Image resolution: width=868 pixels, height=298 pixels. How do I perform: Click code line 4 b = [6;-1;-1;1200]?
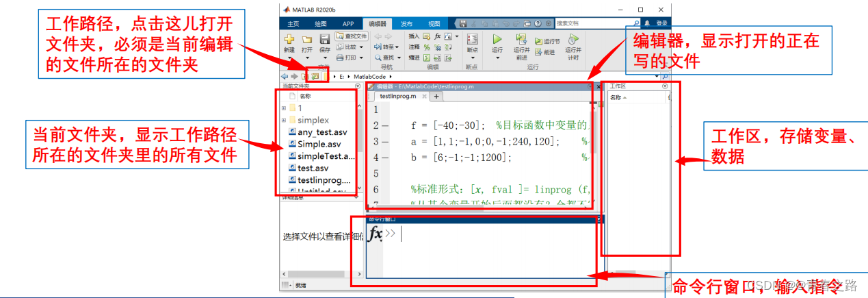[461, 158]
